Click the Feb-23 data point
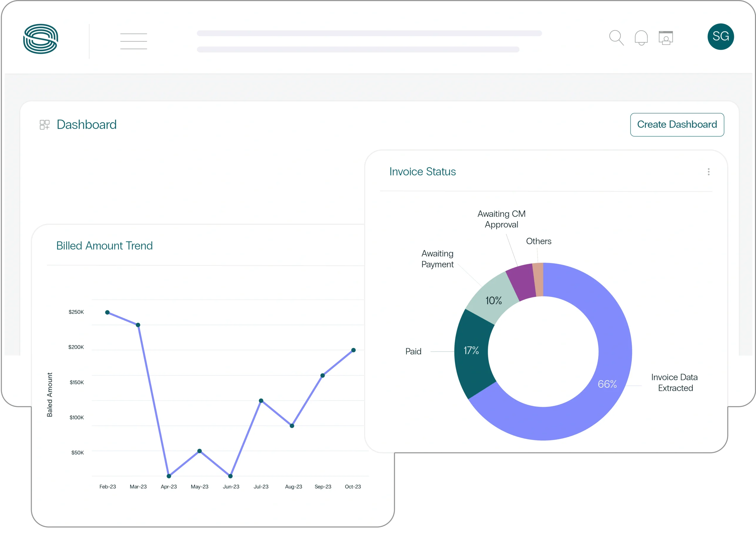 tap(107, 312)
